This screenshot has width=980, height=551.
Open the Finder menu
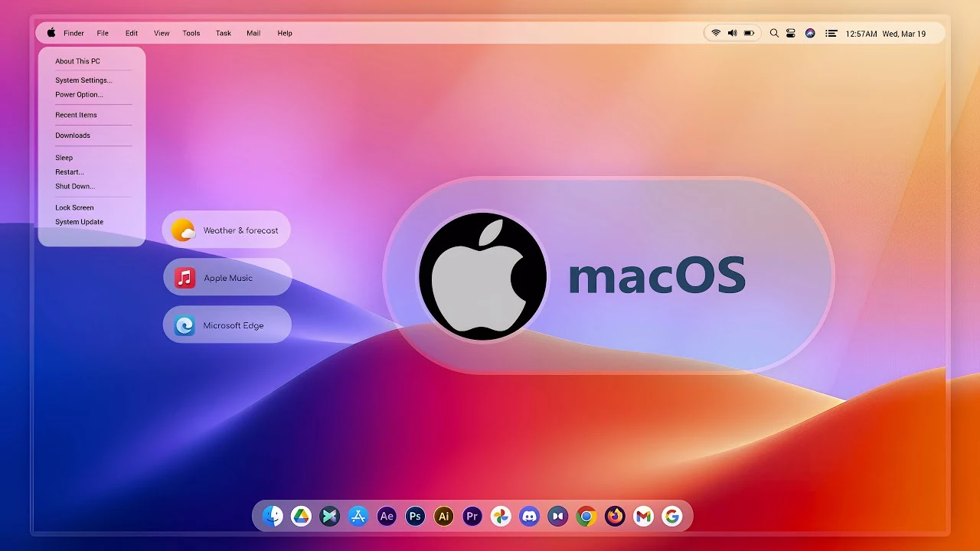click(x=73, y=33)
